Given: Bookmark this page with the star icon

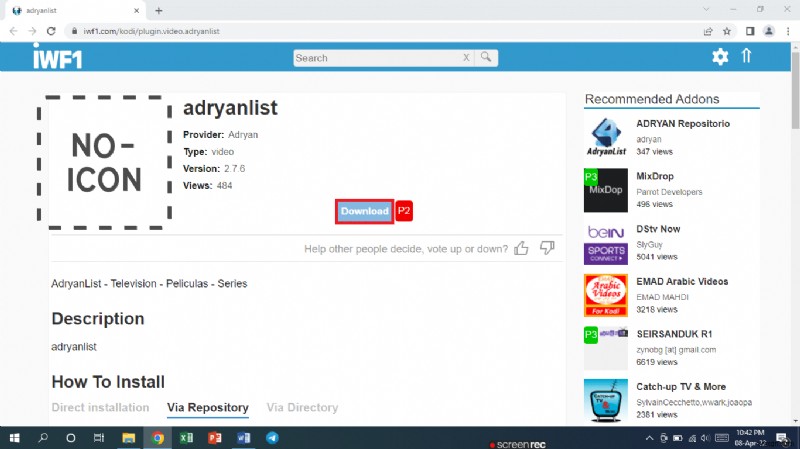Looking at the screenshot, I should click(x=727, y=31).
